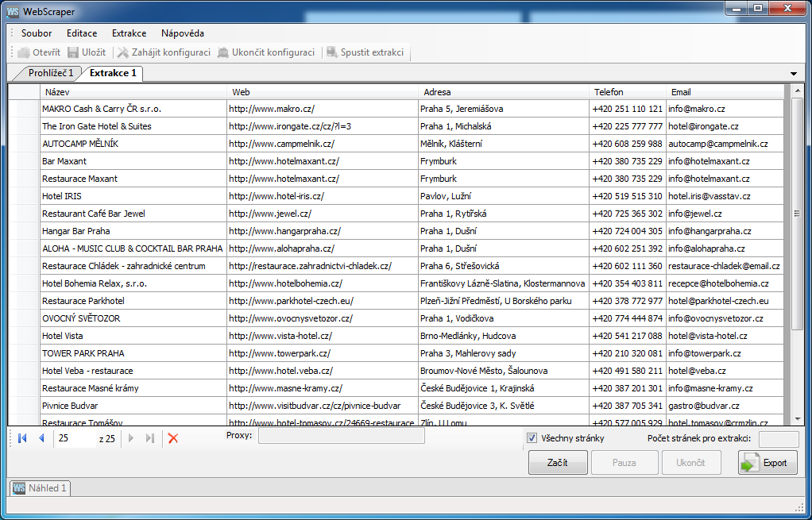
Task: Click Praha 6, Střešovická address cell
Action: tap(504, 266)
